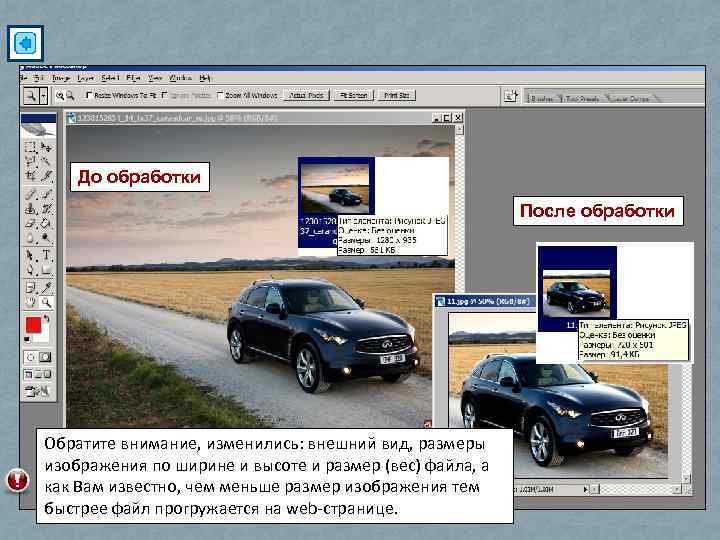Check the Zoom All Windows option
The width and height of the screenshot is (720, 540).
coord(219,95)
